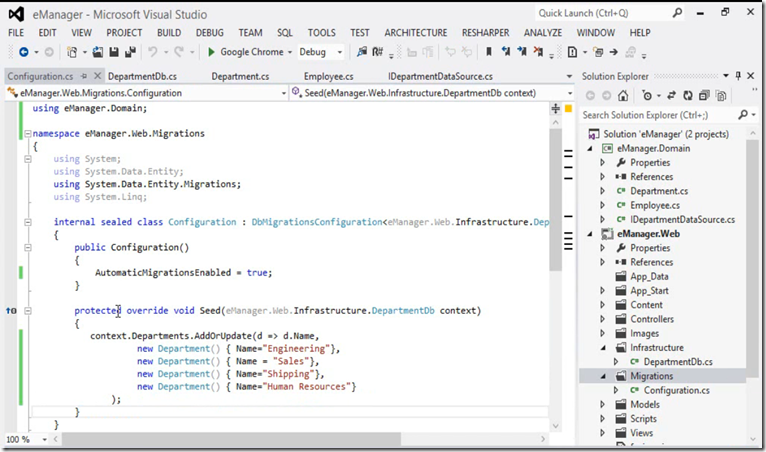Open the FILE menu
The height and width of the screenshot is (452, 766).
coord(16,33)
